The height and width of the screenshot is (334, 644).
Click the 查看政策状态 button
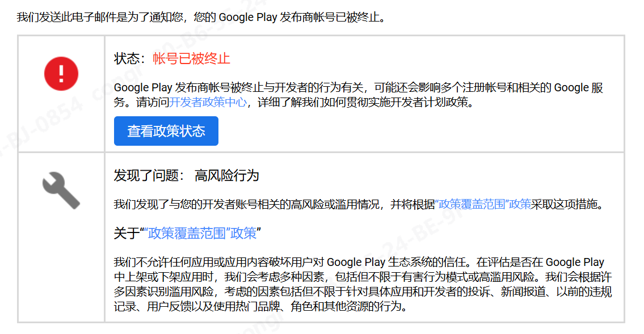166,131
